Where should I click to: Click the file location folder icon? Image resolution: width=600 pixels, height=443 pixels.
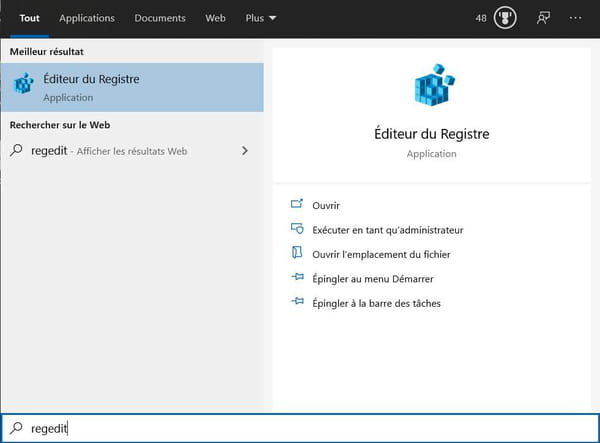point(297,252)
